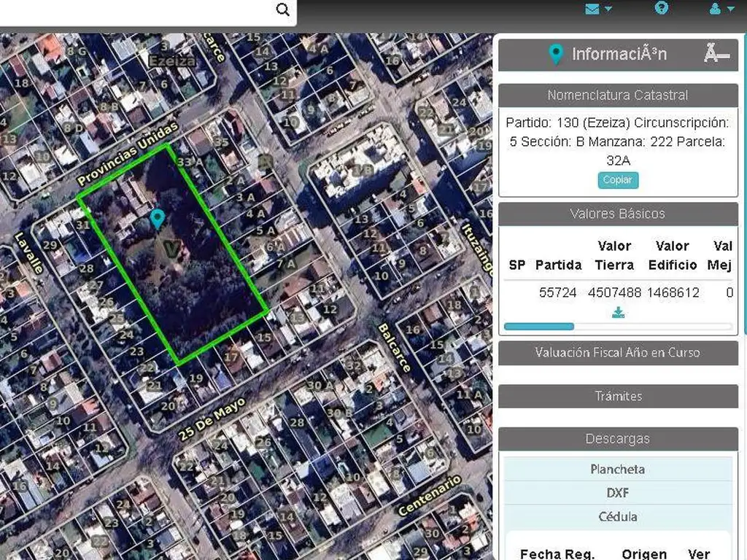Click the Ezeiza label on the map
This screenshot has width=747, height=560.
click(x=172, y=61)
